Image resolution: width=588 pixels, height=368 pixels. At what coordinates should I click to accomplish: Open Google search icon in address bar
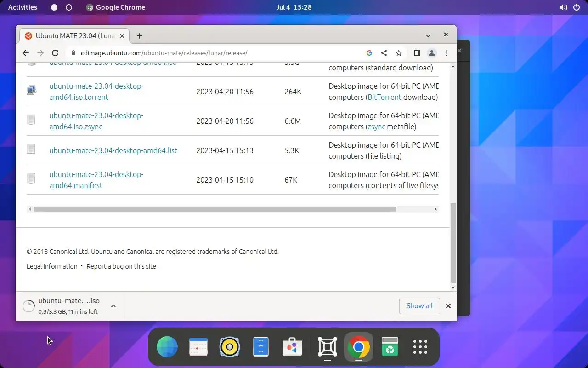pos(369,53)
